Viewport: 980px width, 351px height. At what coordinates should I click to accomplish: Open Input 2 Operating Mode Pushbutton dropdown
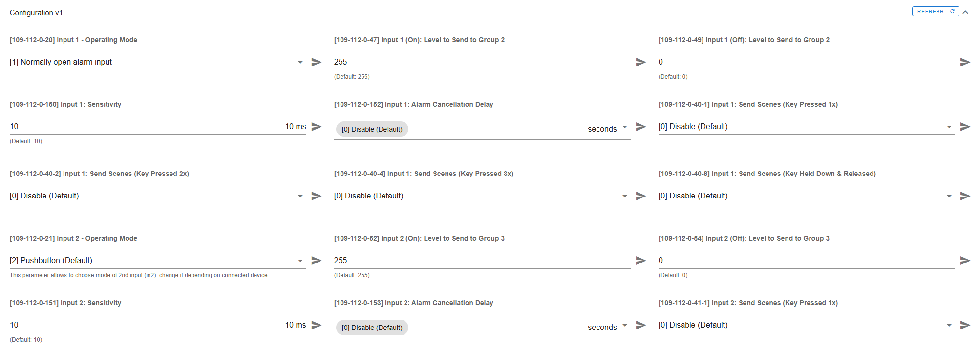pos(158,261)
